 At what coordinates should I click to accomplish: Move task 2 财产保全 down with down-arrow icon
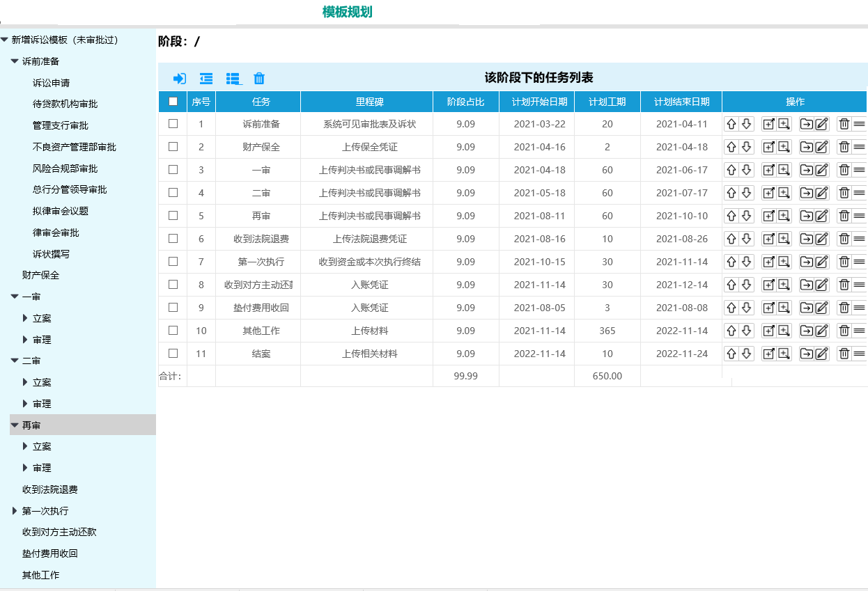pyautogui.click(x=747, y=147)
